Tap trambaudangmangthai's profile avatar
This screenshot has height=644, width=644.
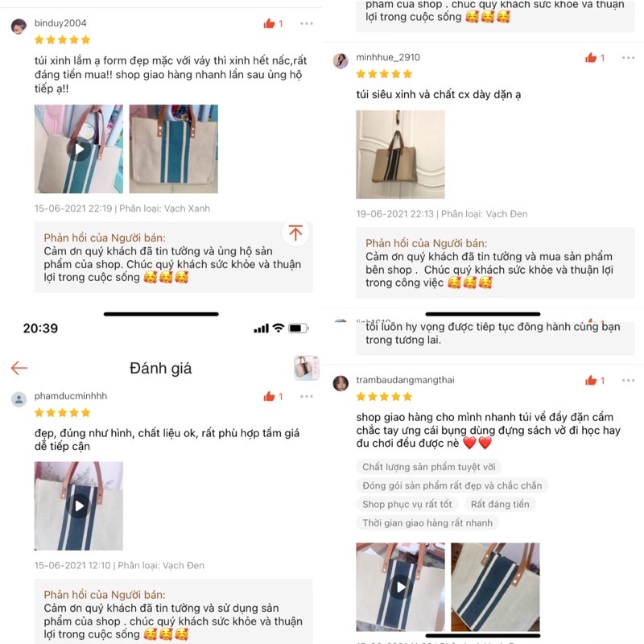(341, 383)
